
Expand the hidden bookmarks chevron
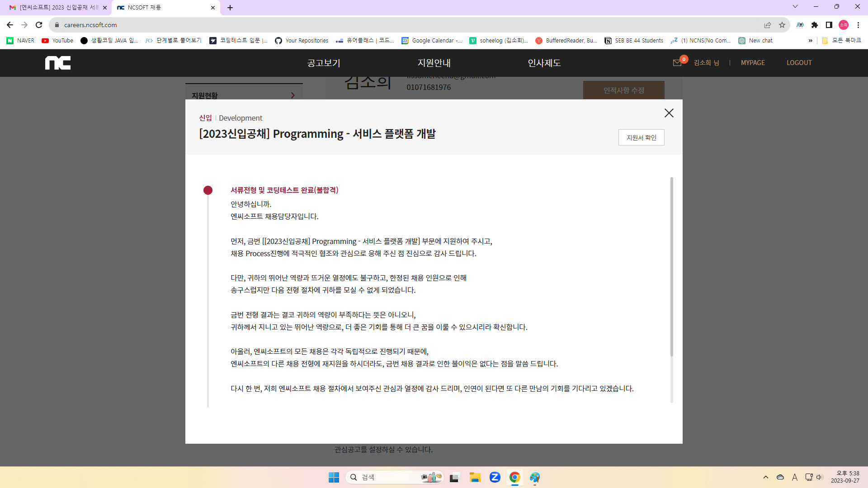coord(811,41)
